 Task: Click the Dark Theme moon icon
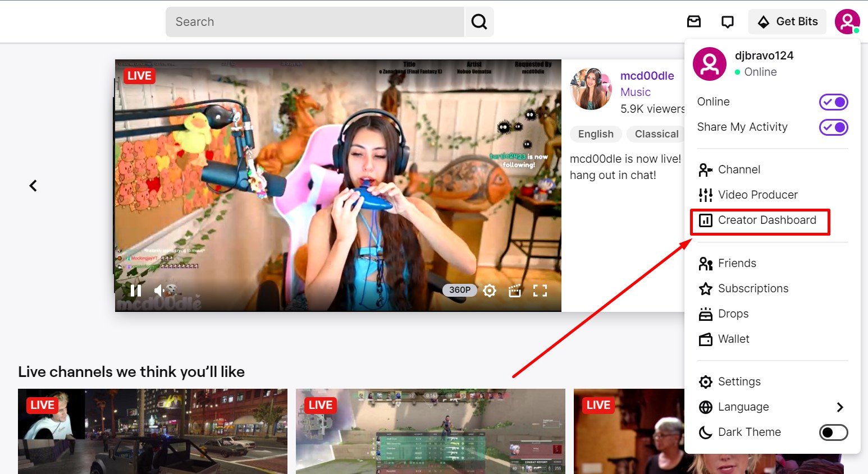click(706, 432)
